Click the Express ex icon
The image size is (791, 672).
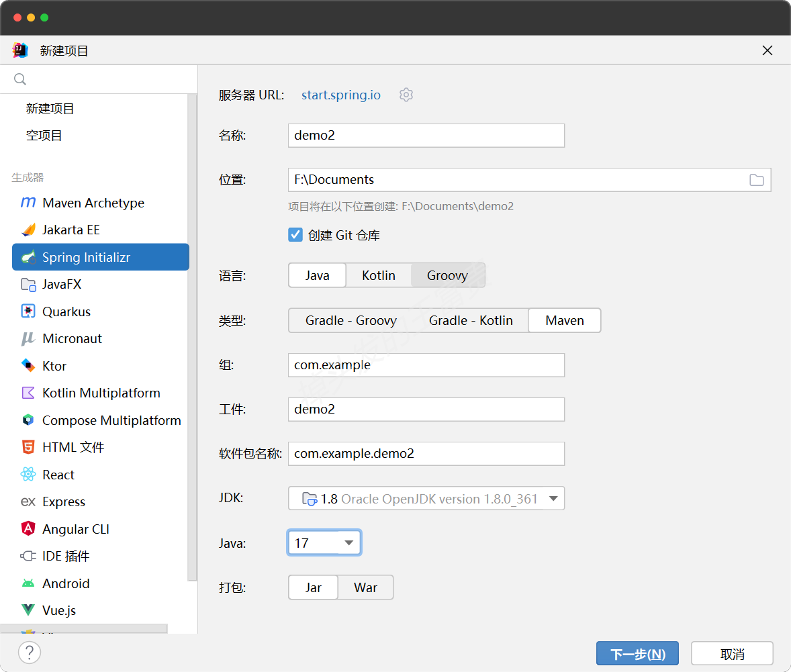(x=28, y=501)
